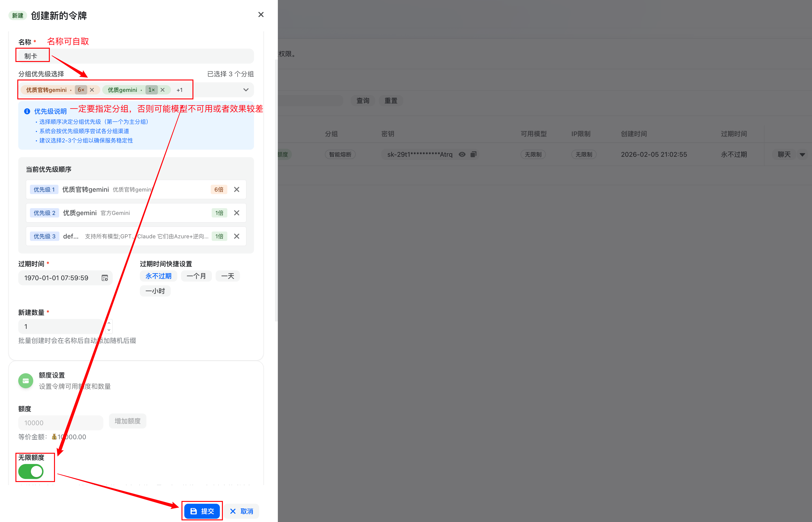Remove 优质gemini tag from group selector
This screenshot has width=812, height=522.
[x=163, y=90]
